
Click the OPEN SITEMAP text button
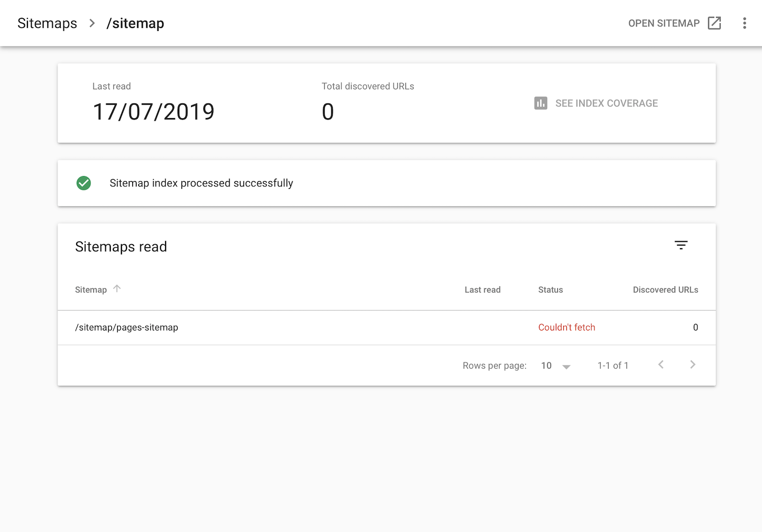tap(663, 23)
